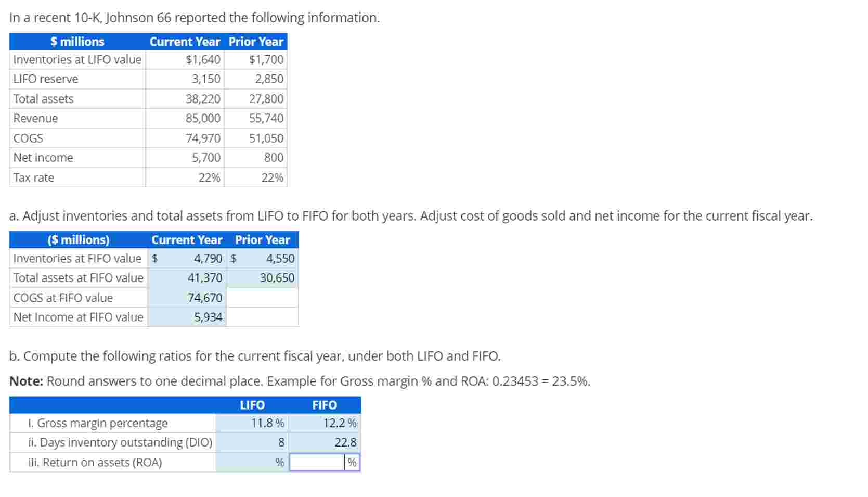Viewport: 868px width, 497px height.
Task: Select the Prior Year inventories value 4,550
Action: pyautogui.click(x=279, y=258)
